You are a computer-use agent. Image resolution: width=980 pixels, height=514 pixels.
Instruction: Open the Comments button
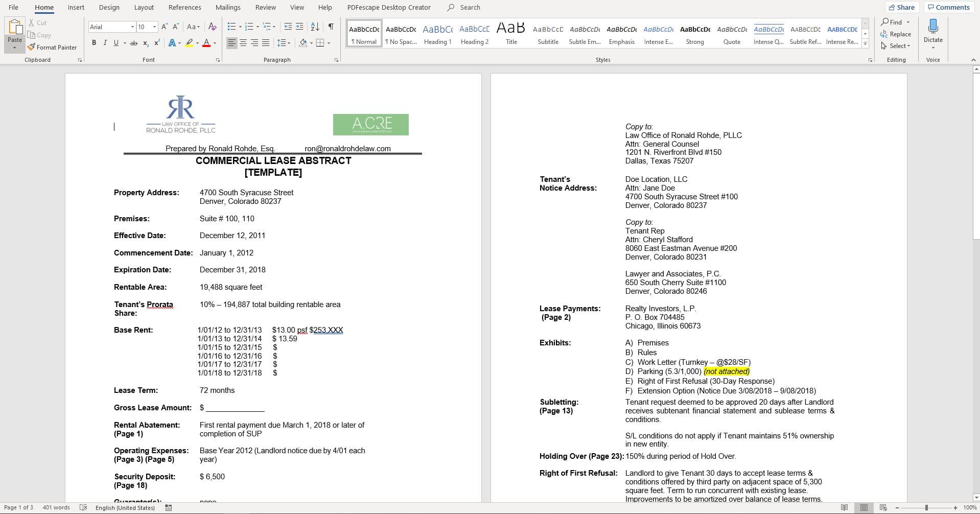949,7
